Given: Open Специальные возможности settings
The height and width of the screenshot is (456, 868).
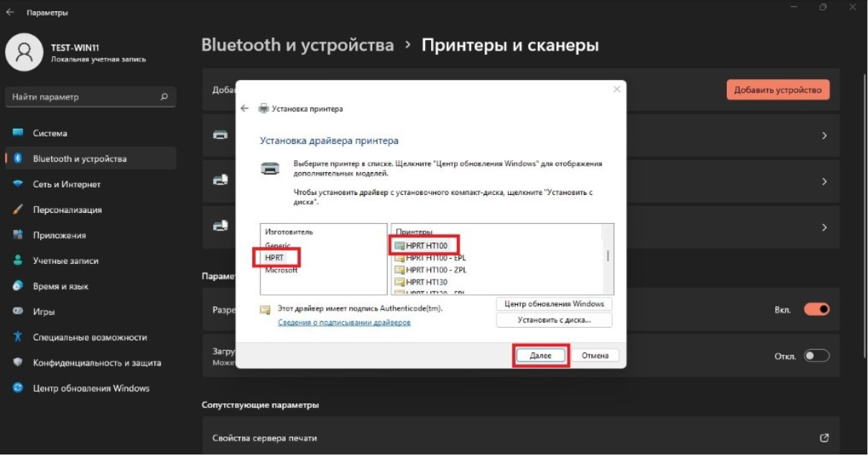Looking at the screenshot, I should tap(89, 337).
